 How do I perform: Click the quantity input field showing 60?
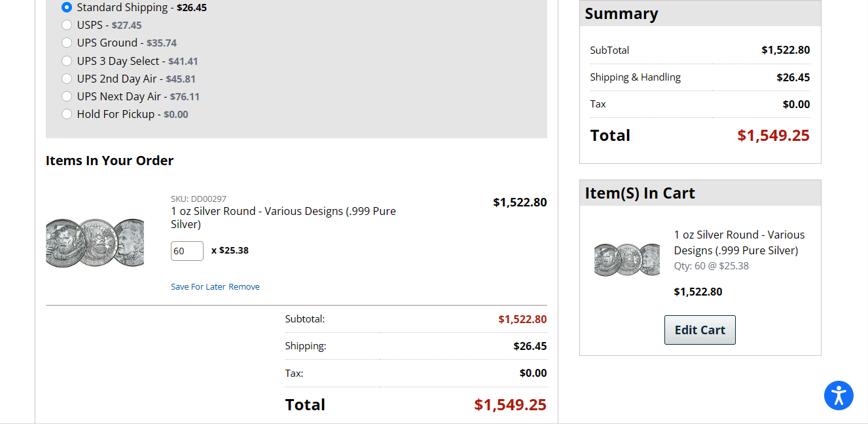tap(187, 251)
